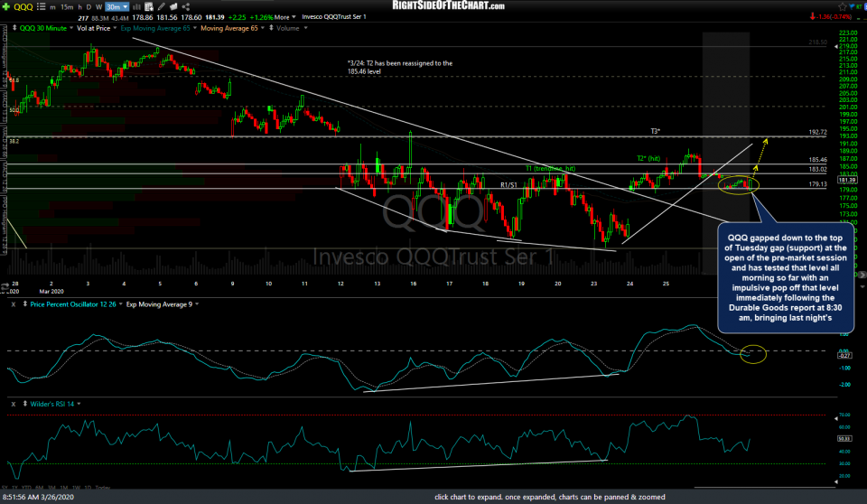Move the Price Percent Oscillator pane arrows
The width and height of the screenshot is (867, 504).
pyautogui.click(x=25, y=304)
